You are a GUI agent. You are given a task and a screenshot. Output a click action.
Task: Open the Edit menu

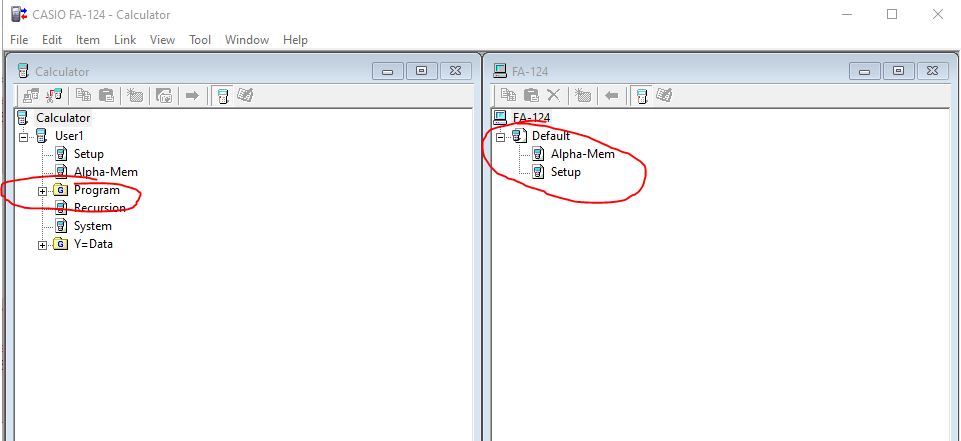tap(52, 40)
